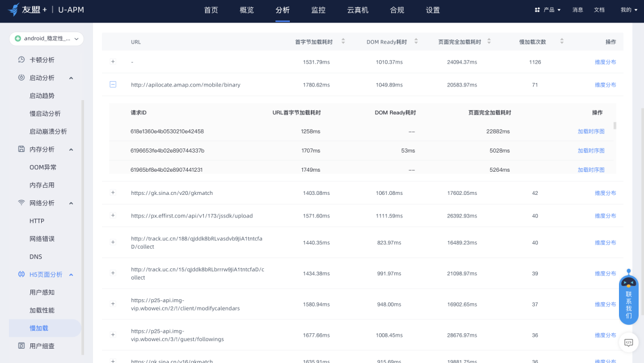Open the 联系我们 robot chat widget
This screenshot has height=363, width=644.
[x=628, y=297]
